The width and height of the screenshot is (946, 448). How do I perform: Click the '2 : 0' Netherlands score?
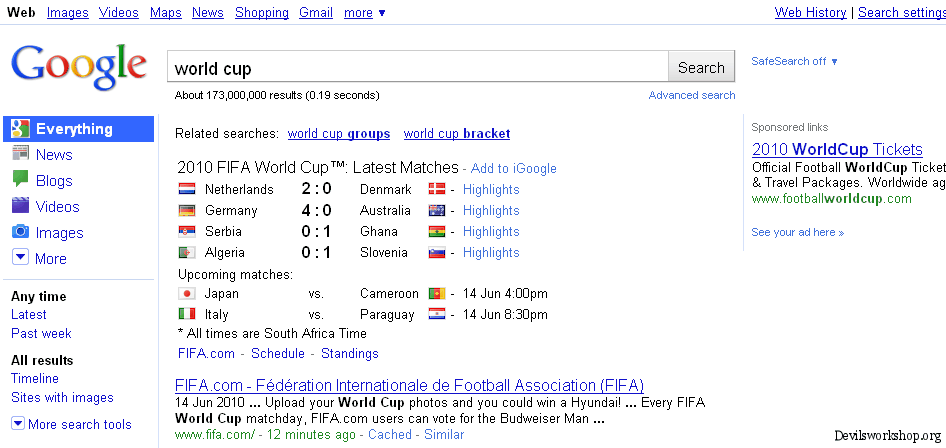click(x=317, y=189)
